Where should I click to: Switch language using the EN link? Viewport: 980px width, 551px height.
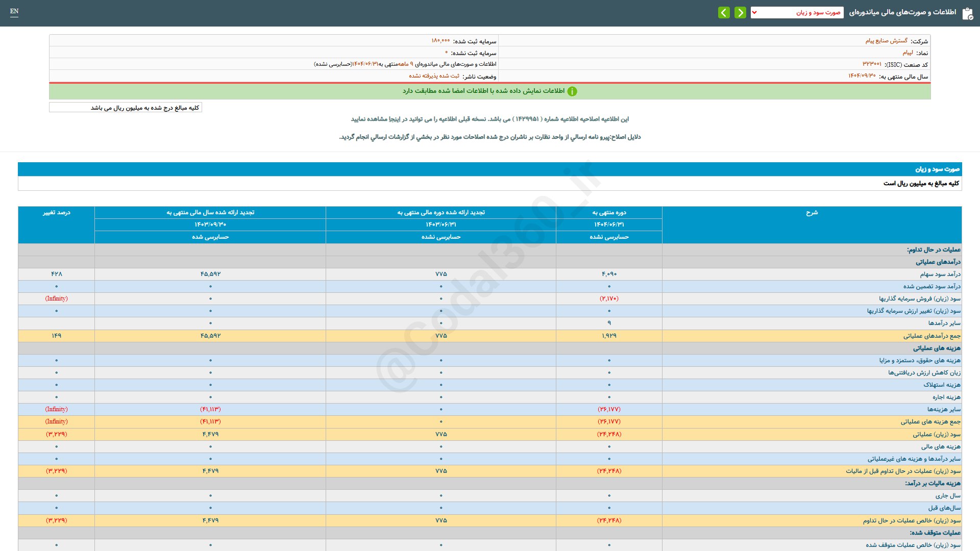tap(14, 11)
